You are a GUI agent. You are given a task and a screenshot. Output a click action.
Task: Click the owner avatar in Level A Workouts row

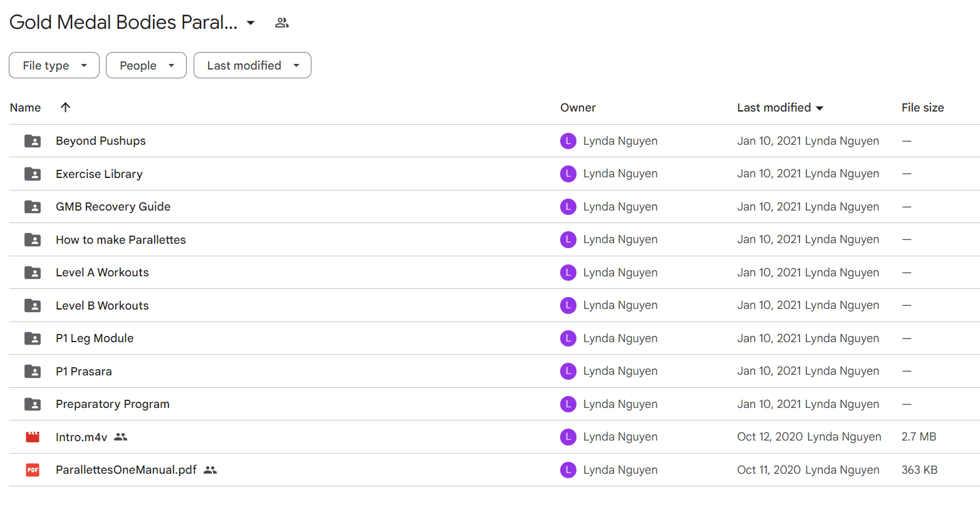coord(568,273)
